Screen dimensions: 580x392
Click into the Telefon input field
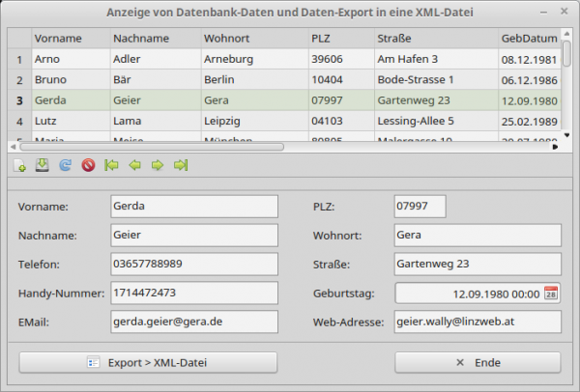tap(193, 264)
